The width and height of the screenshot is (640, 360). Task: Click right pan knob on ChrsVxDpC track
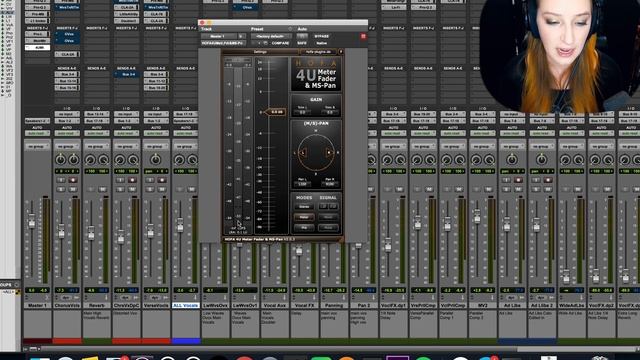133,160
